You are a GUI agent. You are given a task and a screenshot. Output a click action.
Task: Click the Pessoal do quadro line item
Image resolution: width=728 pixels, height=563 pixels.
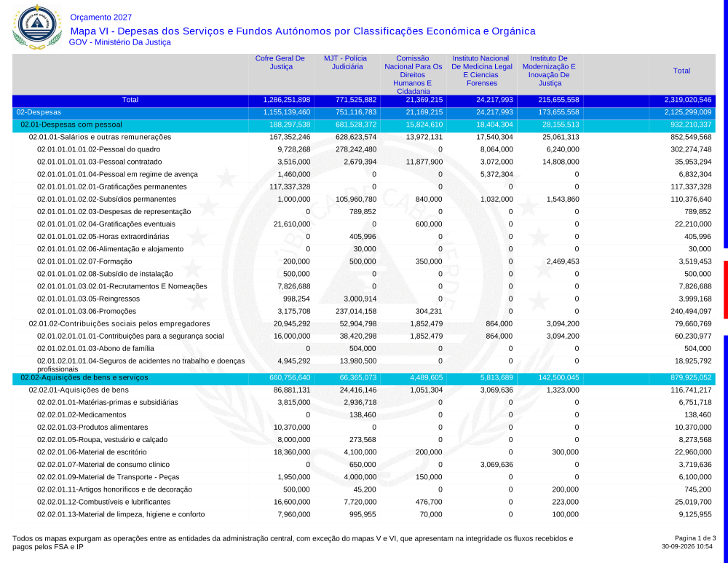pos(98,149)
